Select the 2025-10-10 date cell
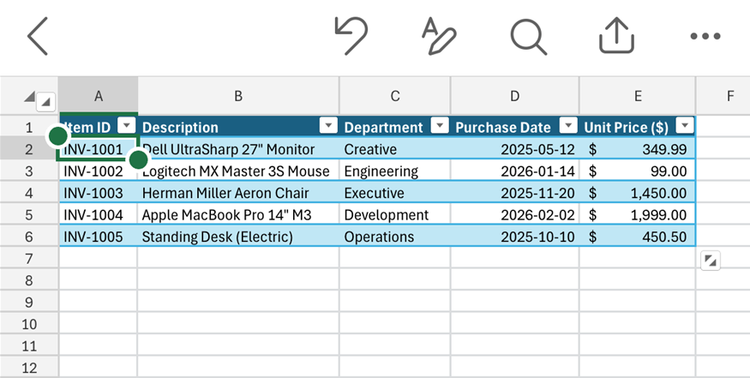The image size is (750, 378). 515,236
